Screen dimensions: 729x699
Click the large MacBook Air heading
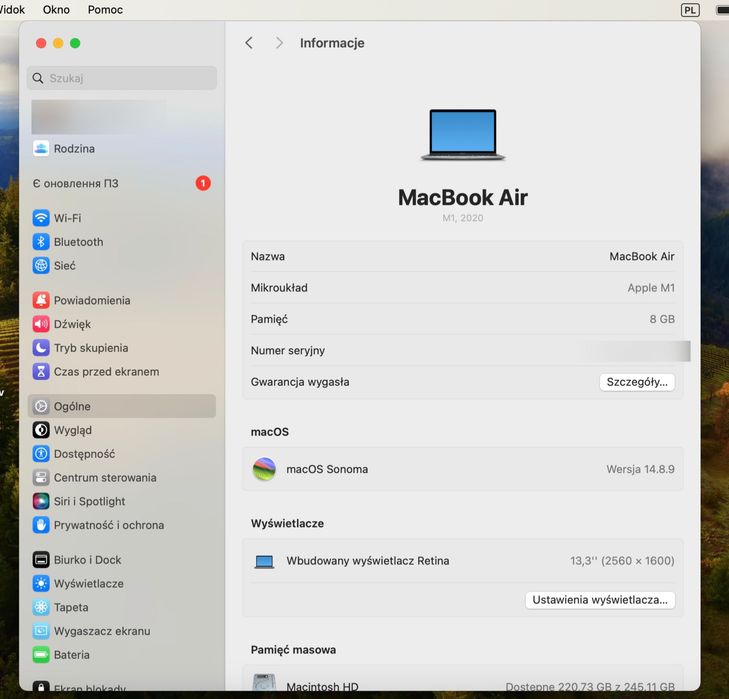pos(463,197)
